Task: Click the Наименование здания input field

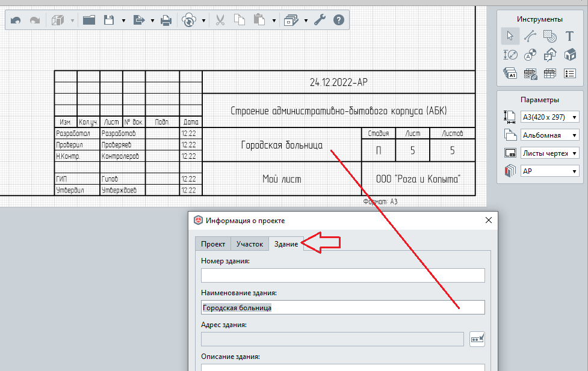Action: [343, 307]
